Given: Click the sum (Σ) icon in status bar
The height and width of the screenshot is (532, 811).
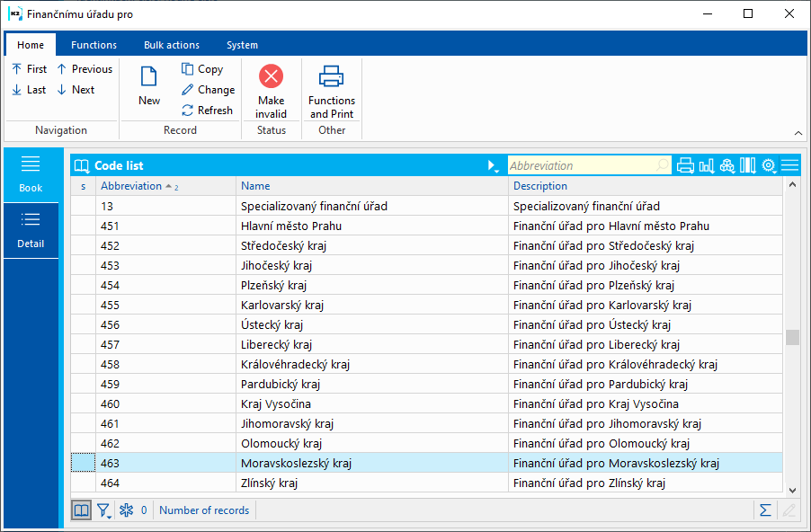Looking at the screenshot, I should (x=765, y=510).
